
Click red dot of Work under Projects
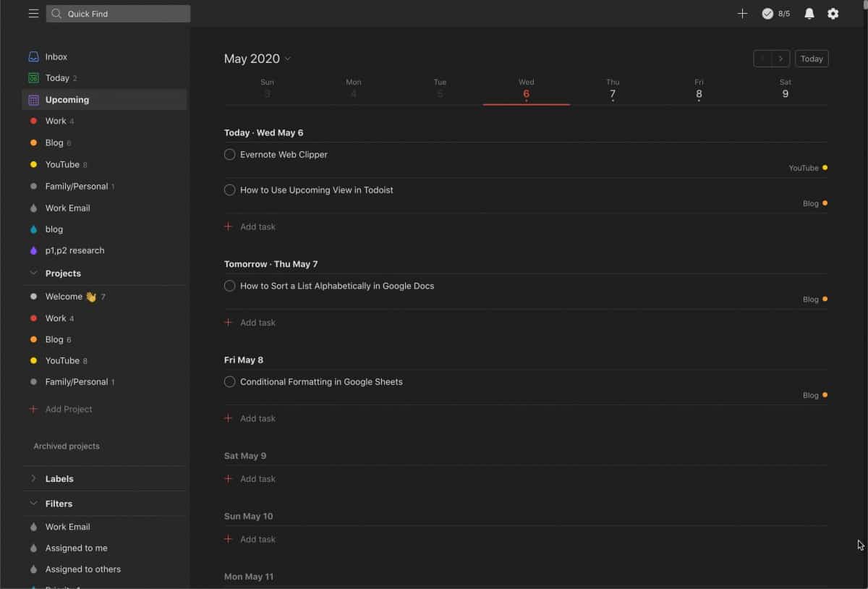click(33, 318)
